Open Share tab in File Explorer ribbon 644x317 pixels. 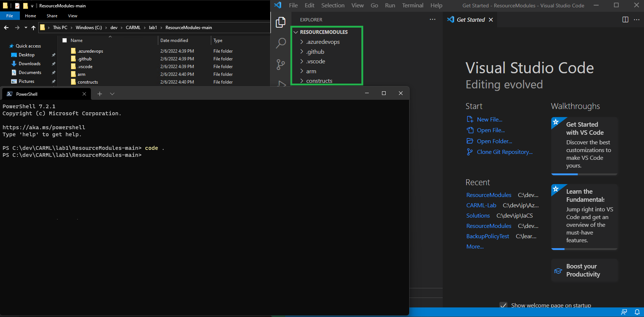[x=52, y=16]
